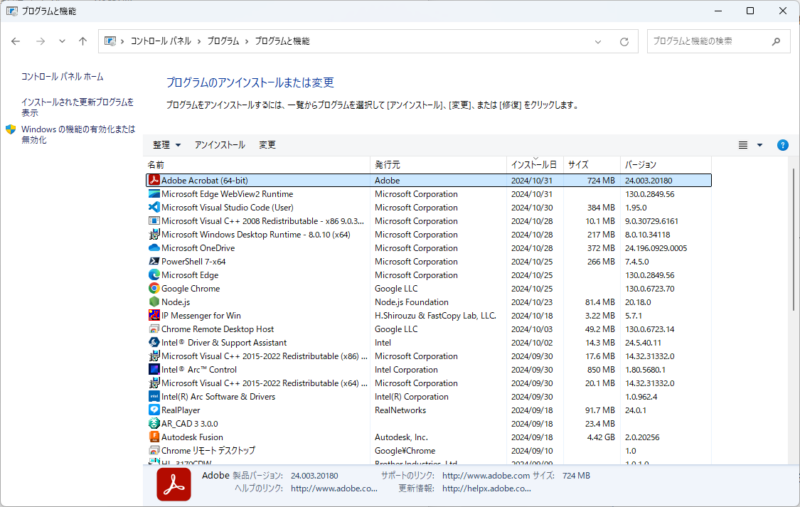This screenshot has width=800, height=507.
Task: Click the IP Messenger for Win icon
Action: pyautogui.click(x=154, y=315)
